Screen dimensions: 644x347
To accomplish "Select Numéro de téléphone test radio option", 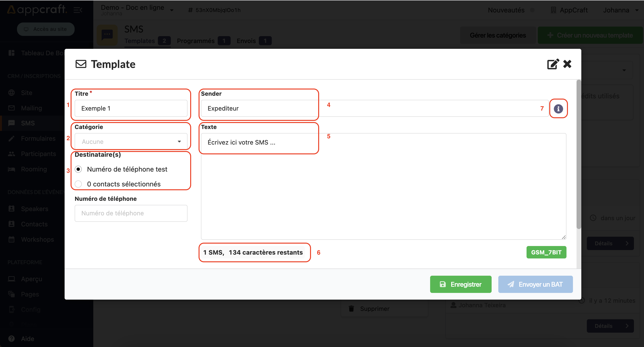I will tap(78, 169).
